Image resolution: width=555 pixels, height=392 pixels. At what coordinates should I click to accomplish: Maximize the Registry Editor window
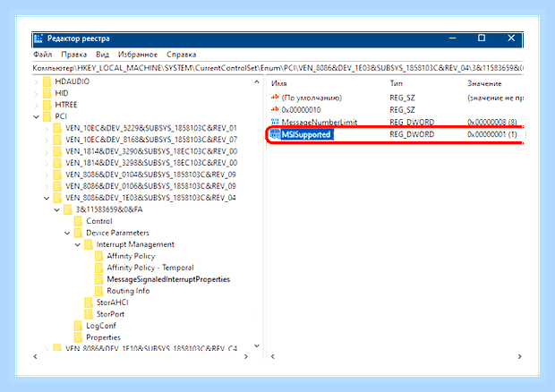(482, 38)
